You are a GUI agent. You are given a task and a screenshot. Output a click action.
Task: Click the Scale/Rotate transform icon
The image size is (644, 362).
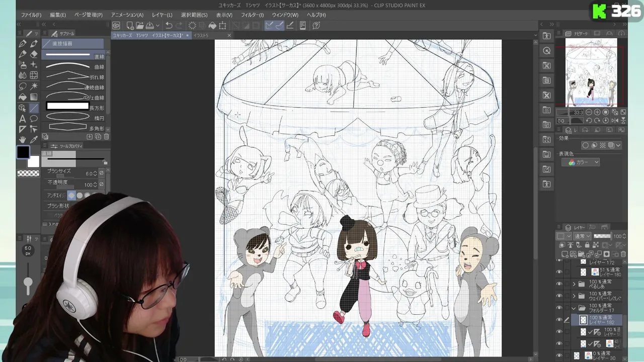point(222,26)
